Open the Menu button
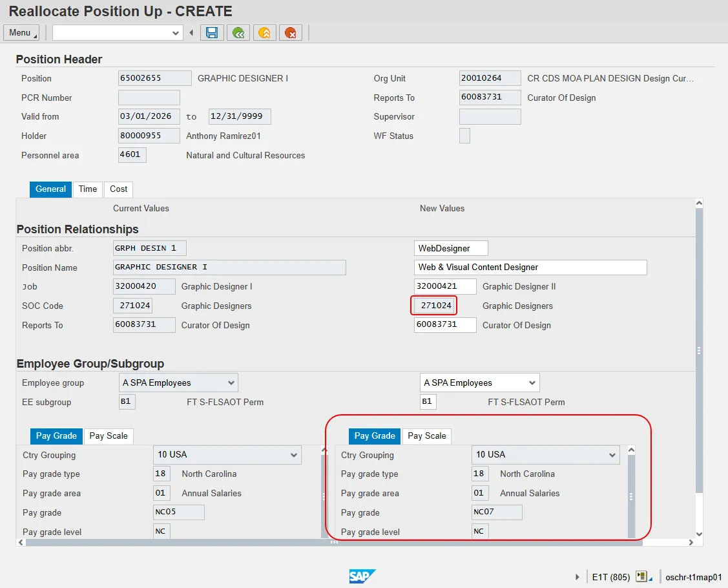The height and width of the screenshot is (588, 728). (21, 33)
